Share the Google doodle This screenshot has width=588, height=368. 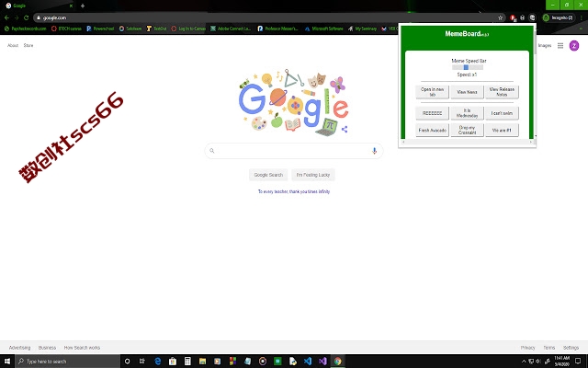click(x=345, y=129)
